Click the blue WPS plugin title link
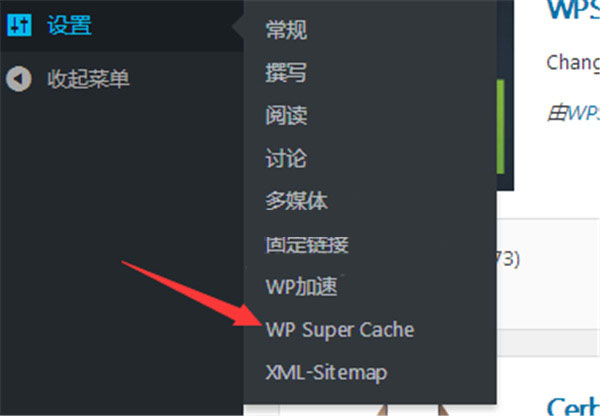Viewport: 600px width, 416px height. 573,9
